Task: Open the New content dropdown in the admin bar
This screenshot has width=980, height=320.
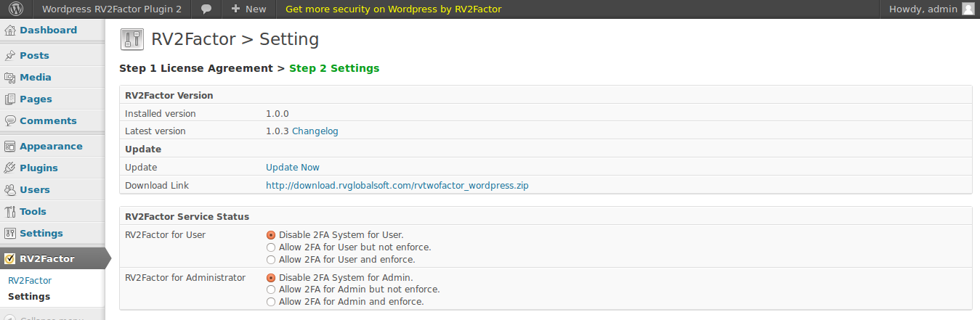Action: coord(248,9)
